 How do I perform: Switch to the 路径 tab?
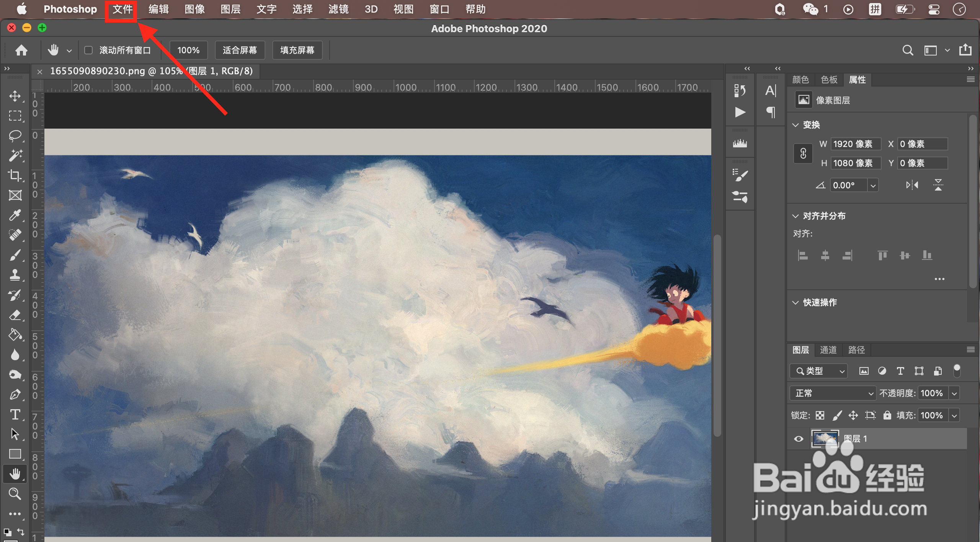(x=857, y=350)
